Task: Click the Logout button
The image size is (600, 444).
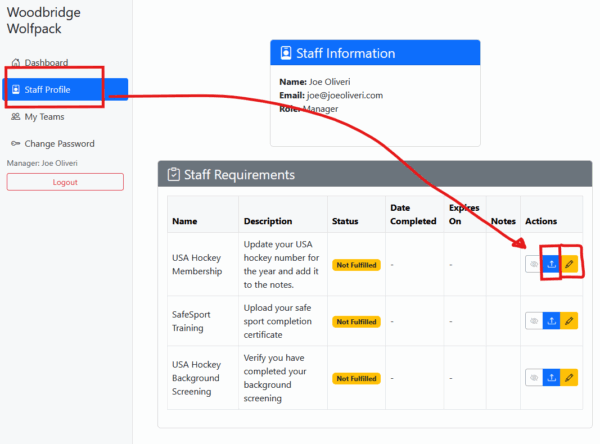Action: tap(65, 182)
